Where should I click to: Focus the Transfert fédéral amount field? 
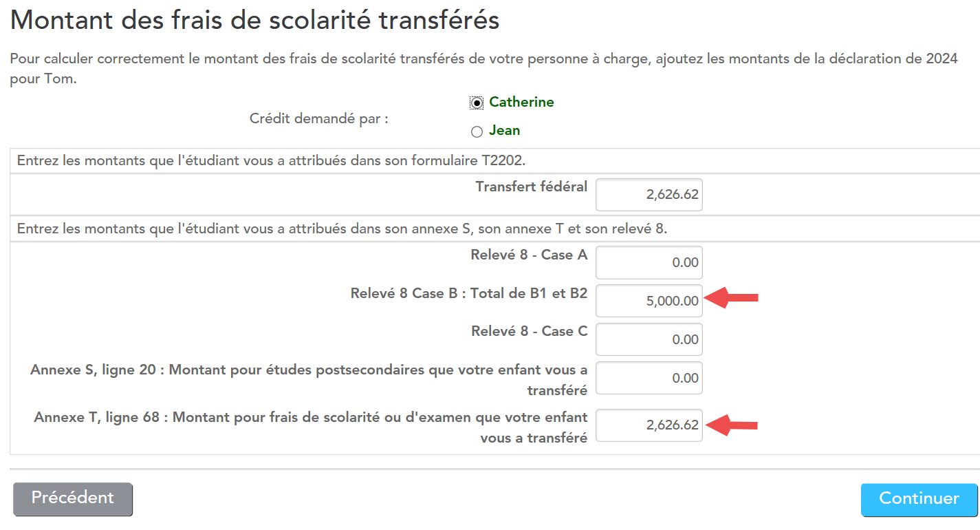[649, 195]
